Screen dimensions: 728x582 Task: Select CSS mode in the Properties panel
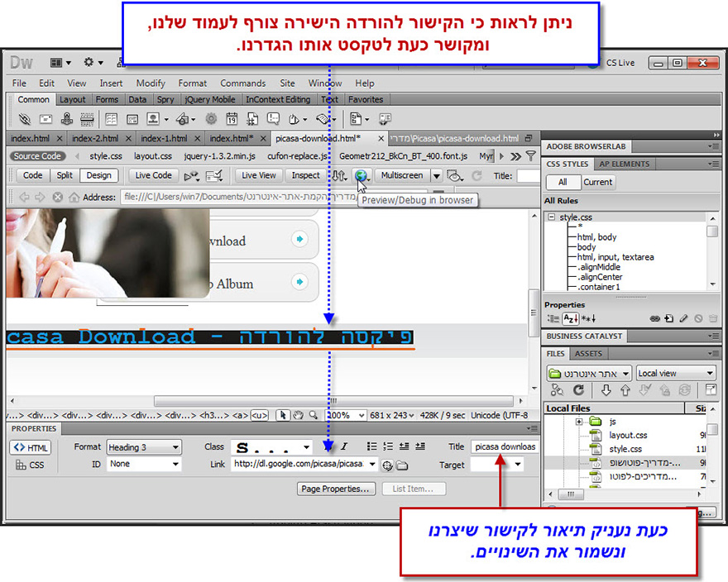click(31, 465)
